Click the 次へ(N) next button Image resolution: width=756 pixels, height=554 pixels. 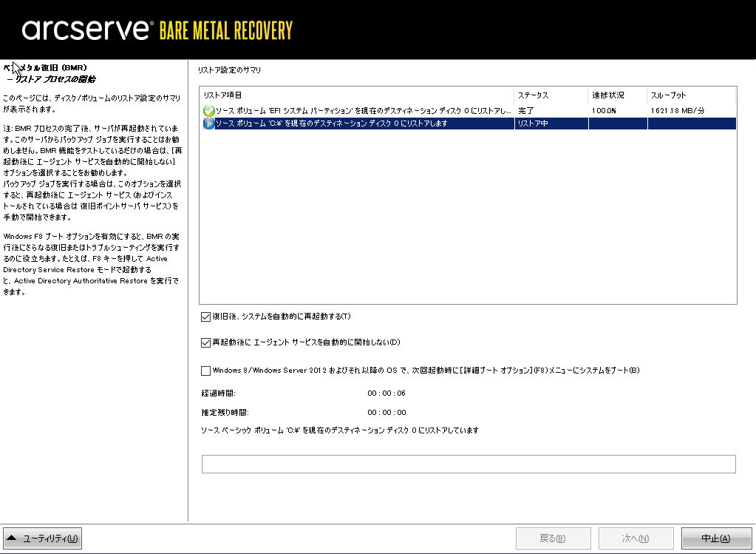point(636,538)
